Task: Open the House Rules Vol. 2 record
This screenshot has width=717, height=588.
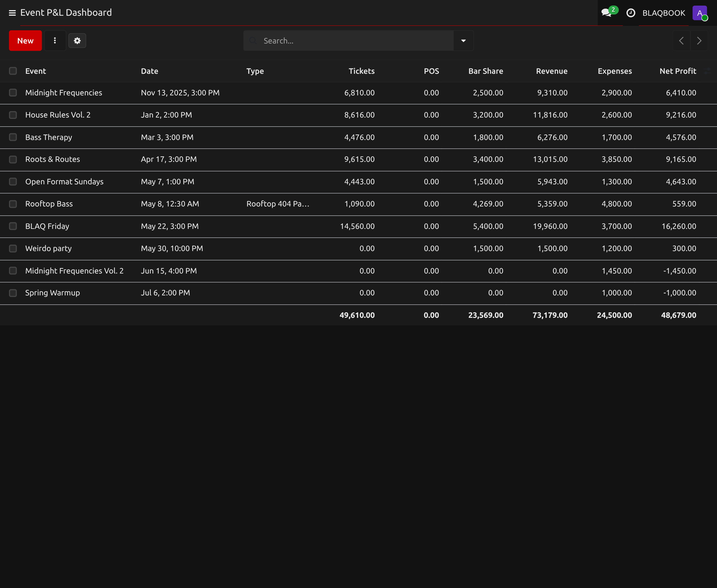Action: click(58, 115)
